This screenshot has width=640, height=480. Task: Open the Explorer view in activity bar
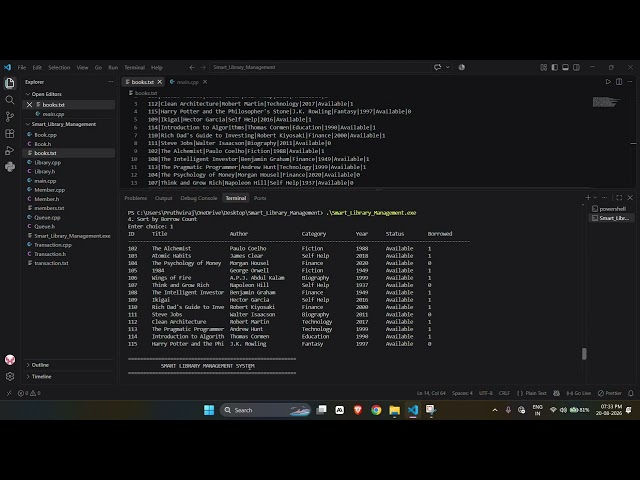click(x=10, y=83)
